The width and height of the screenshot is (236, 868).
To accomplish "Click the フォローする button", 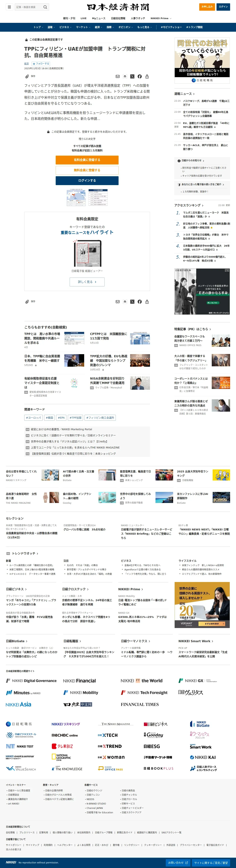I will click(41, 64).
